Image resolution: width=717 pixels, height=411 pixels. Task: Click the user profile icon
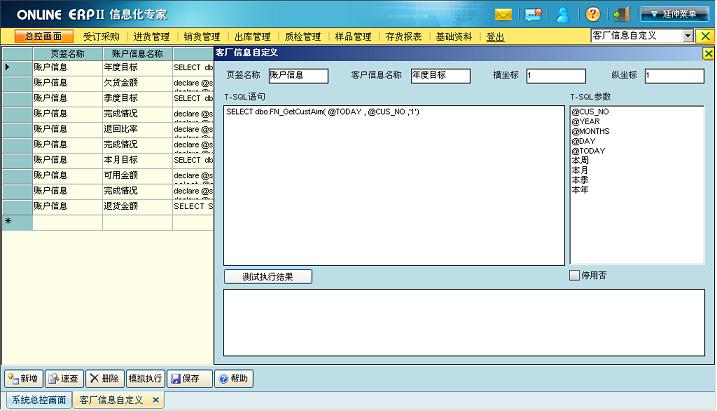tap(563, 15)
